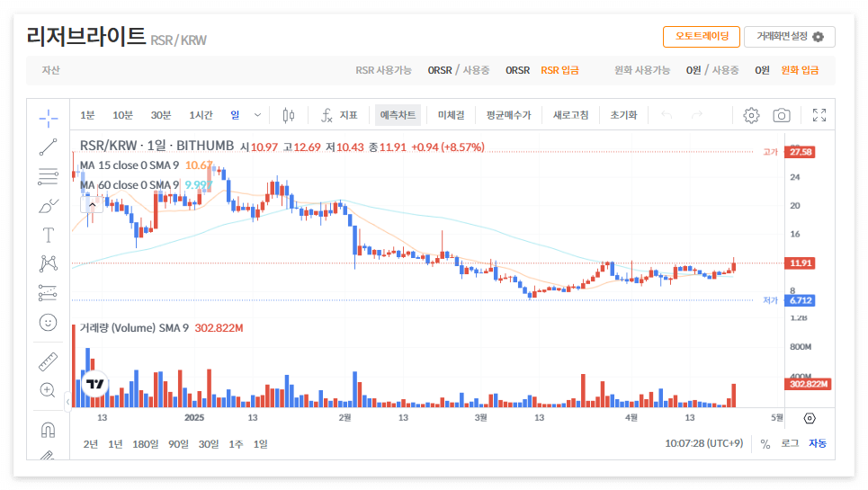Toggle 자동 auto scale

tap(818, 443)
